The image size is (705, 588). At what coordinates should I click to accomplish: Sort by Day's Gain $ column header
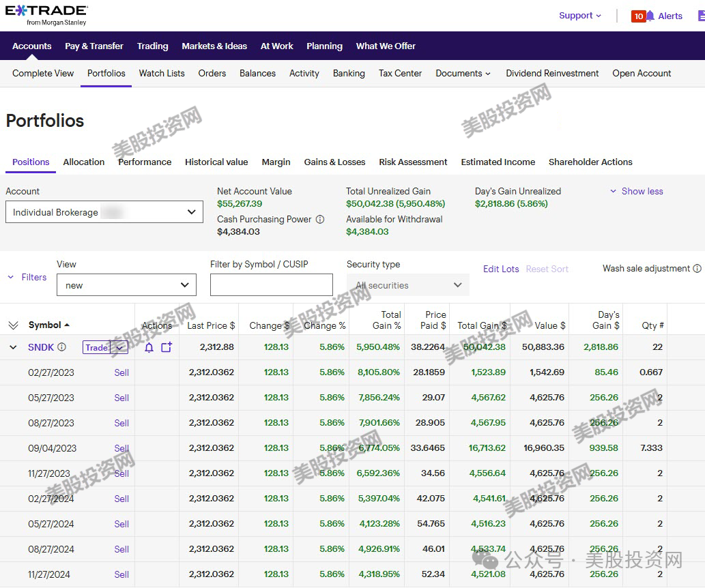(x=605, y=320)
